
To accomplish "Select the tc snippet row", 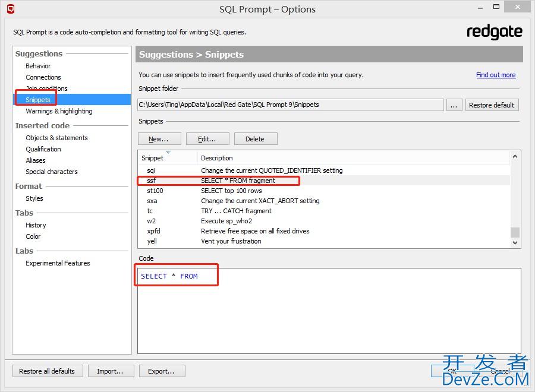I will tap(324, 211).
